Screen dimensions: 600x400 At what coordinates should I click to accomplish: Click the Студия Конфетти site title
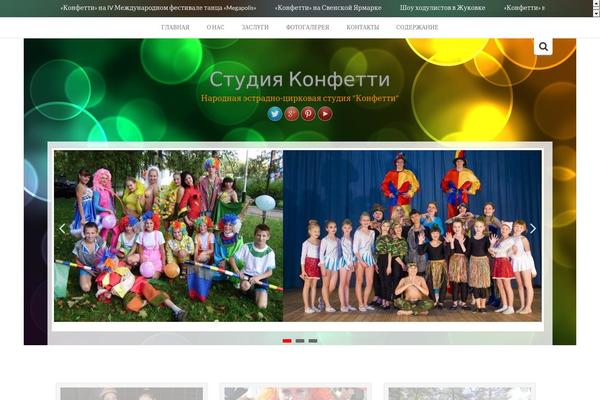(300, 80)
